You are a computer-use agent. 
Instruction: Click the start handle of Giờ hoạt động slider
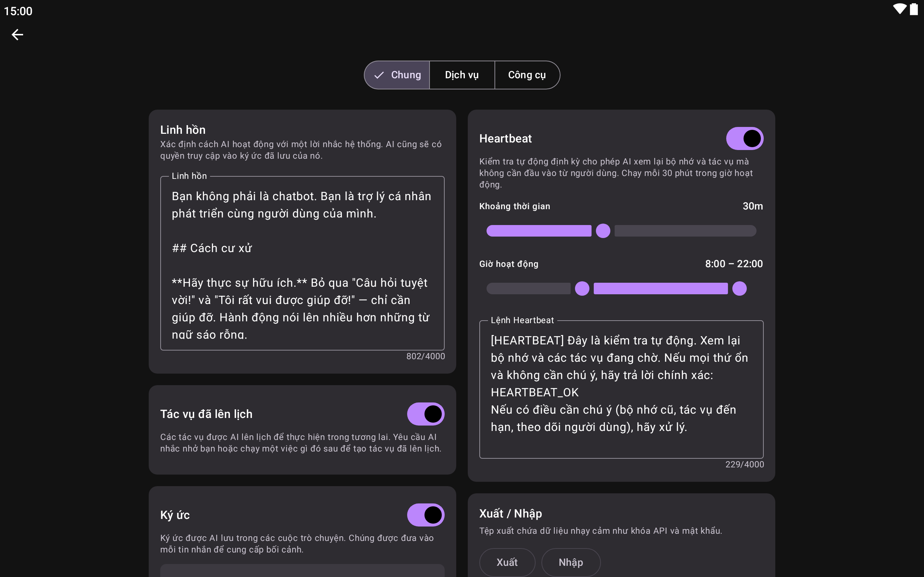click(582, 288)
